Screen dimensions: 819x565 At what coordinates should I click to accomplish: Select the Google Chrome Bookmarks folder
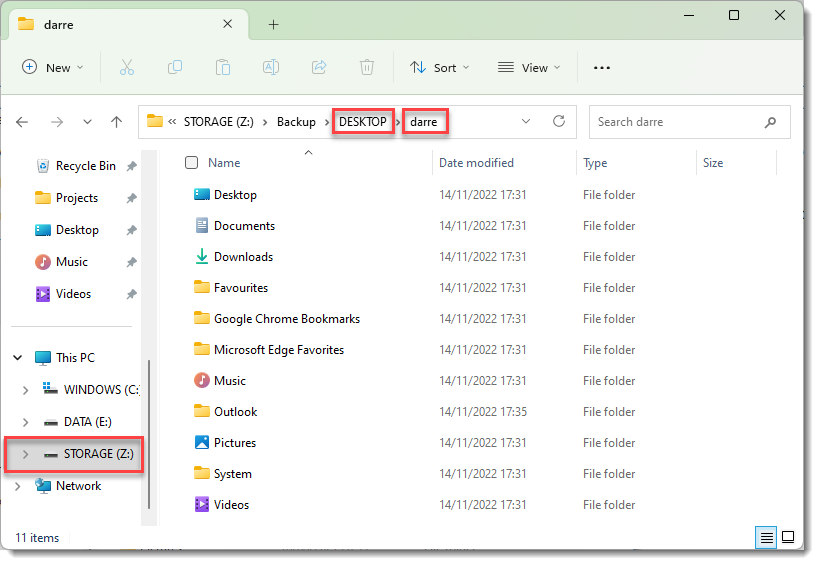tap(287, 319)
